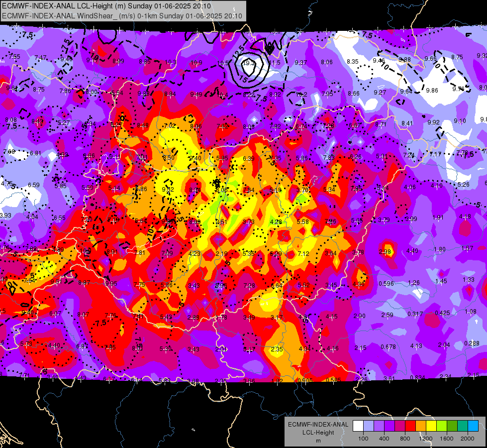This screenshot has height=448, width=487.
Task: Click the grid value 8.35
Action: [x=353, y=62]
